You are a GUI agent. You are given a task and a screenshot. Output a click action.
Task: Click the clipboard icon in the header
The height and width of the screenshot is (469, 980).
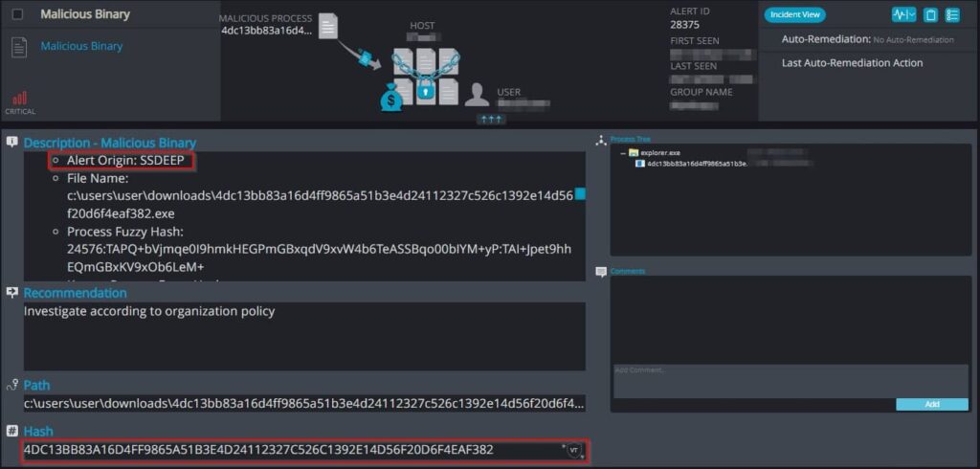point(930,15)
